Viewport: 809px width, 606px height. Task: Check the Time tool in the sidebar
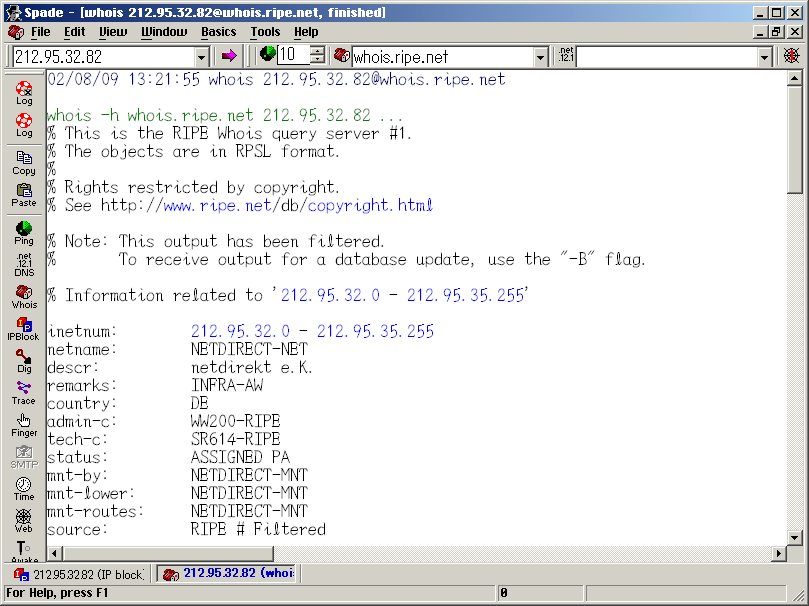pos(24,489)
